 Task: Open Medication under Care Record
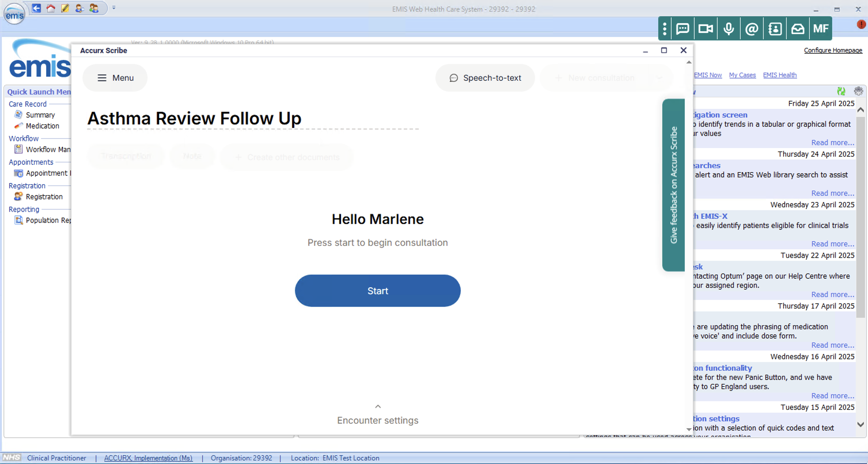[42, 126]
